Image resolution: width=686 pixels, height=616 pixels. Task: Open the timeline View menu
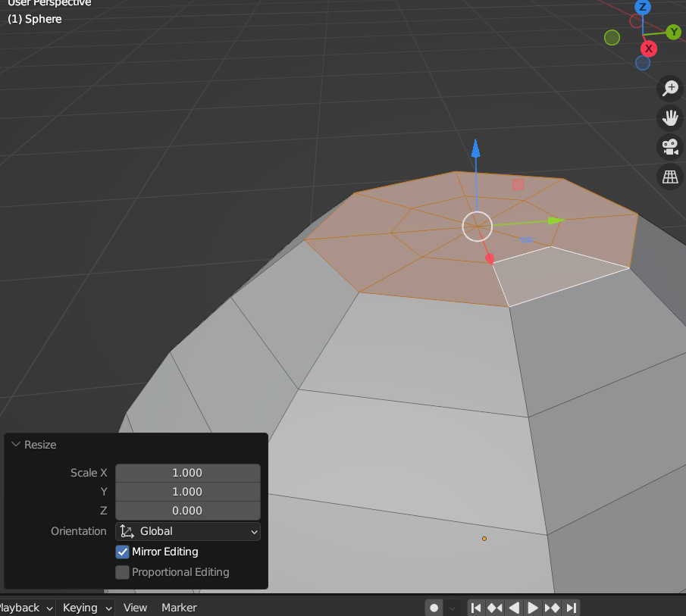[135, 608]
